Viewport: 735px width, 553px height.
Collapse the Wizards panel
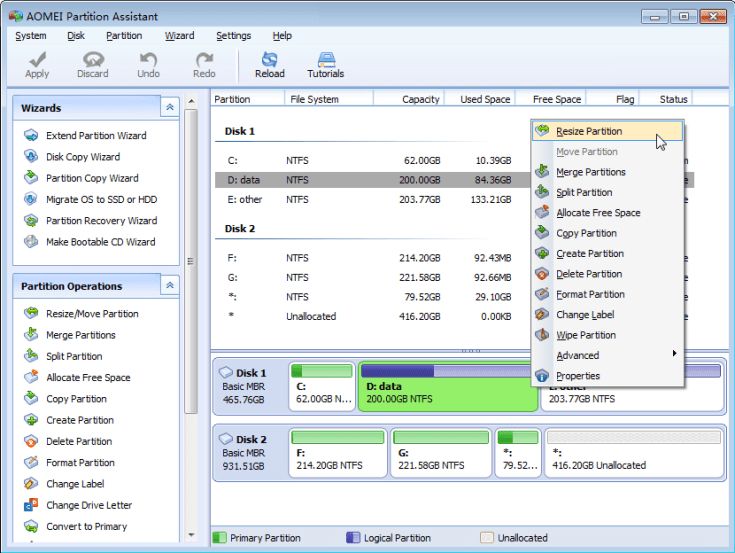click(x=170, y=107)
